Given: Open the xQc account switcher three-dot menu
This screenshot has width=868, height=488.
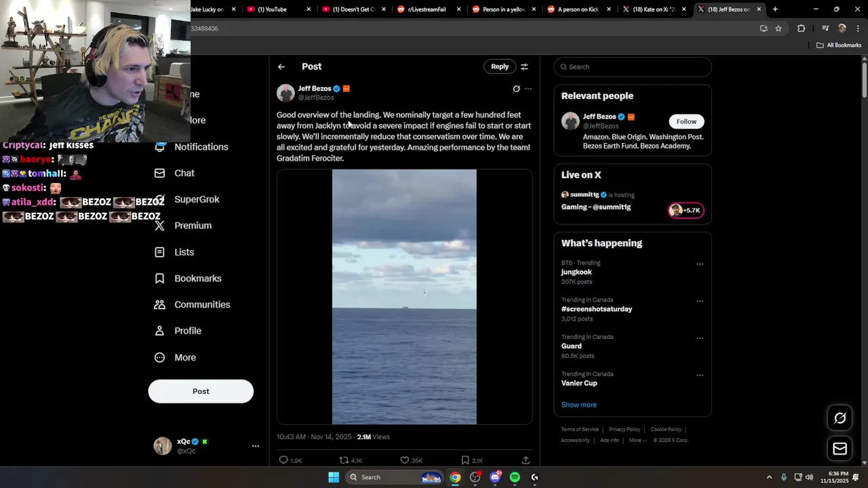Looking at the screenshot, I should [x=256, y=446].
